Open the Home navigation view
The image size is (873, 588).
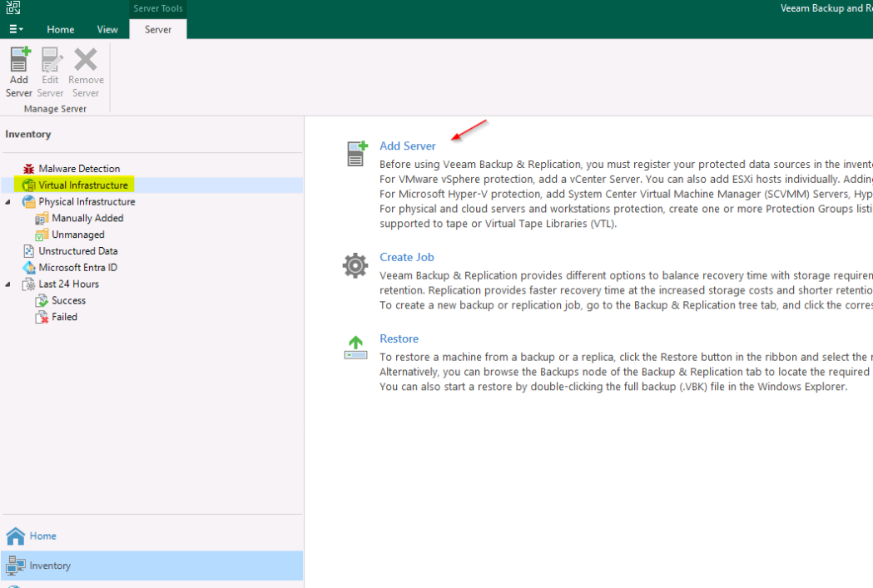point(152,536)
